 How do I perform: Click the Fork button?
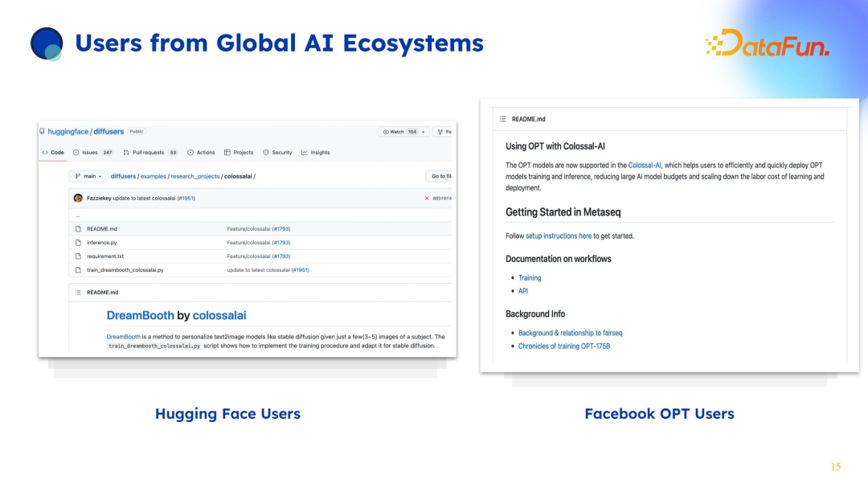tap(444, 132)
